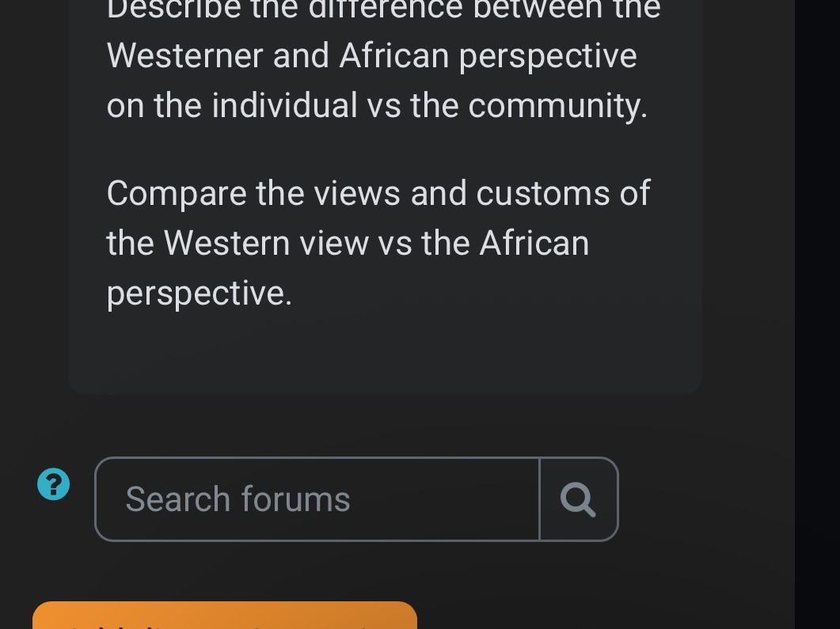
Task: Click the word "Compare" in the post
Action: click(x=177, y=193)
